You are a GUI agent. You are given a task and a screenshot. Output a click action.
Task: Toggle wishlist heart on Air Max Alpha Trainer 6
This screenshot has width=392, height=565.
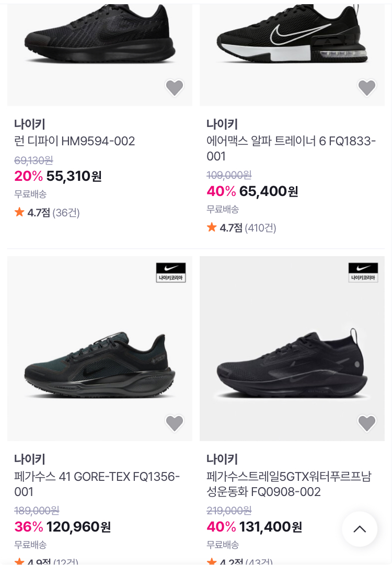pos(367,88)
